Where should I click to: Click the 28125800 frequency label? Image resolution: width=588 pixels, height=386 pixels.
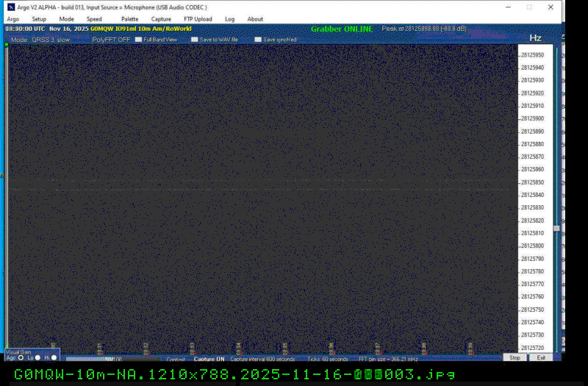(532, 246)
